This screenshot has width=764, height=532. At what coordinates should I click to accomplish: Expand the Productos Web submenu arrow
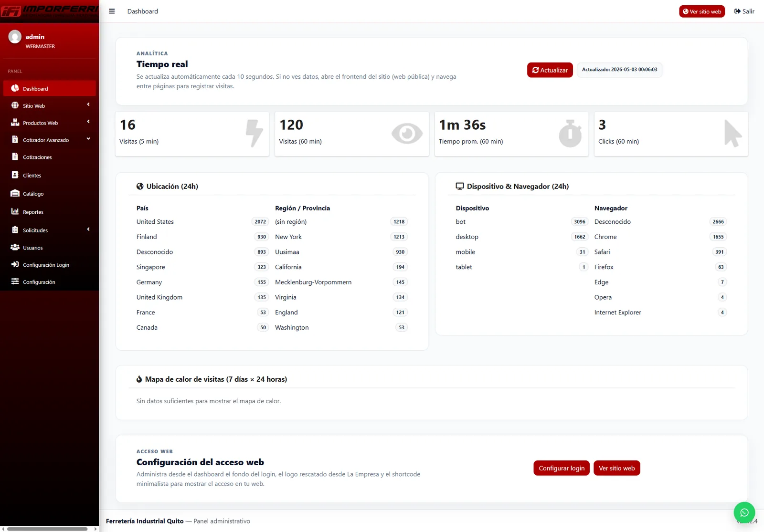pyautogui.click(x=88, y=122)
